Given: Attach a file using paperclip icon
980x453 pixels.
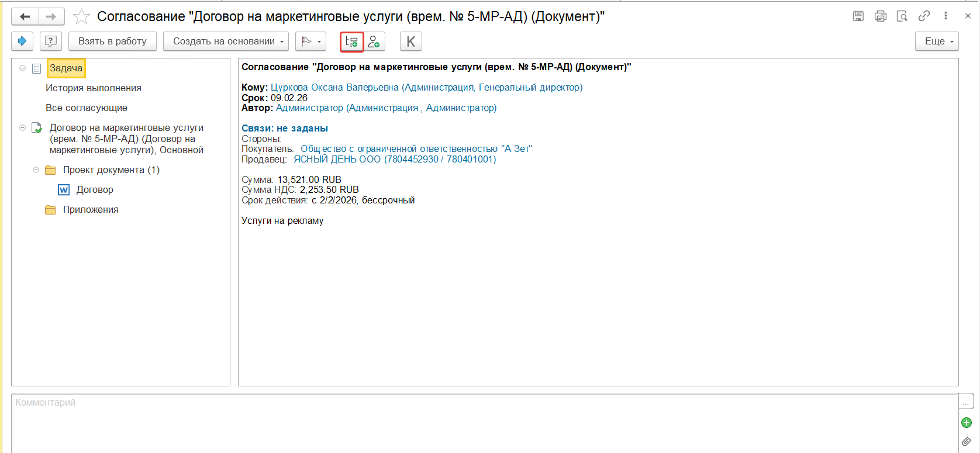Looking at the screenshot, I should tap(966, 442).
